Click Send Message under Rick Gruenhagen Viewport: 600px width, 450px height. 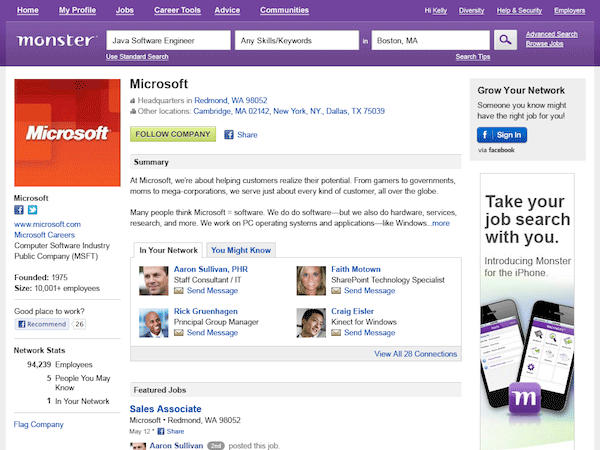click(x=212, y=333)
